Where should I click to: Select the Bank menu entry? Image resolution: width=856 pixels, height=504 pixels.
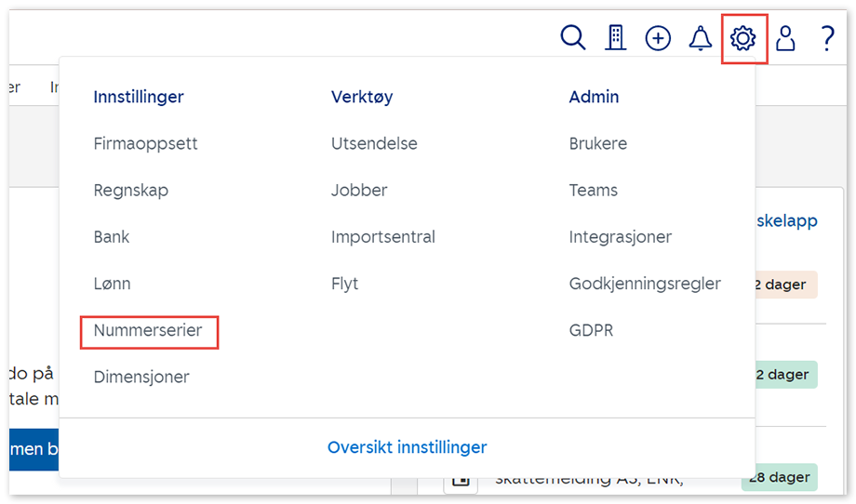coord(112,237)
